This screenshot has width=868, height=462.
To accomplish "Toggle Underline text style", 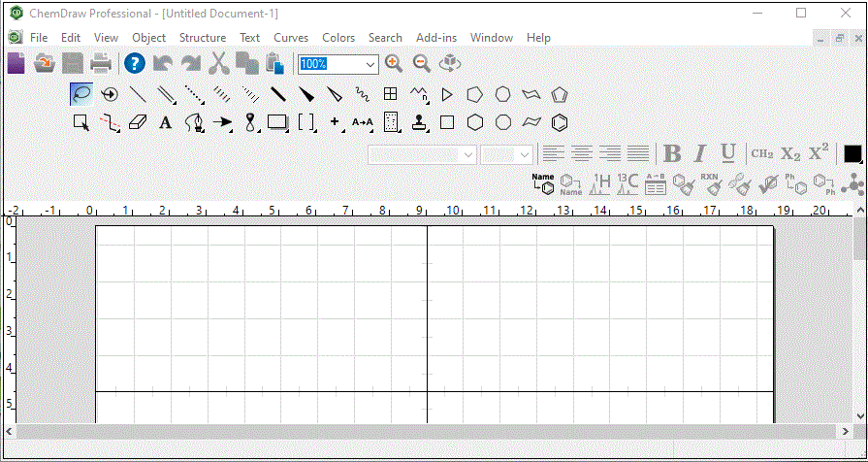I will pyautogui.click(x=728, y=153).
